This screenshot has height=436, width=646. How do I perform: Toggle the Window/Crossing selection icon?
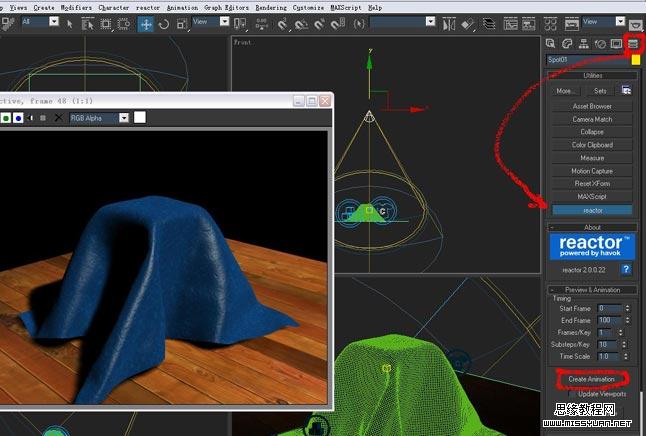[124, 24]
